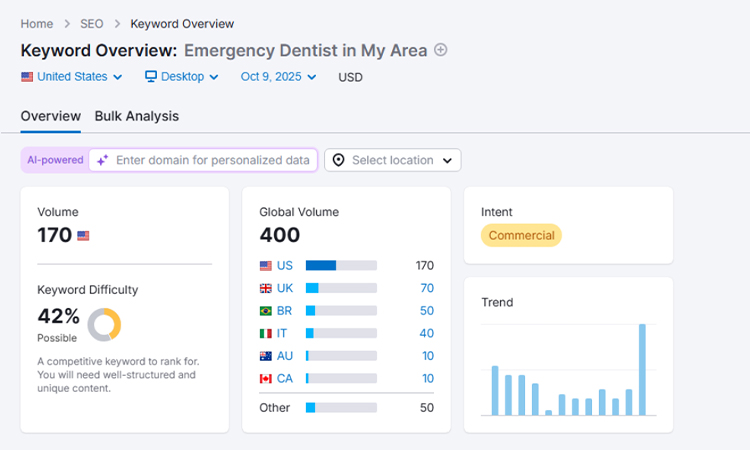Click the UK volume value 70
Viewport: 750px width, 450px height.
click(x=427, y=288)
